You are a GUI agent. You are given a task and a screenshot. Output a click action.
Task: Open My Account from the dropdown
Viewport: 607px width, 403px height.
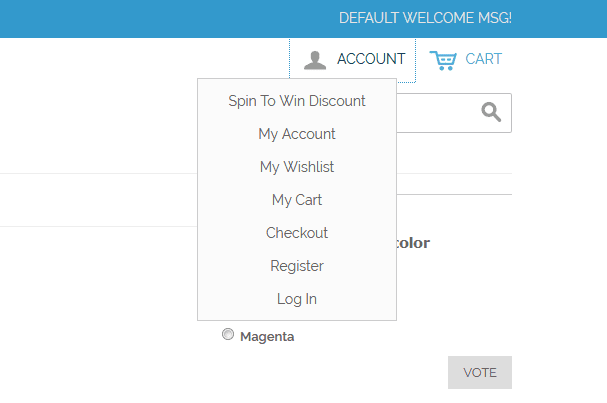297,134
